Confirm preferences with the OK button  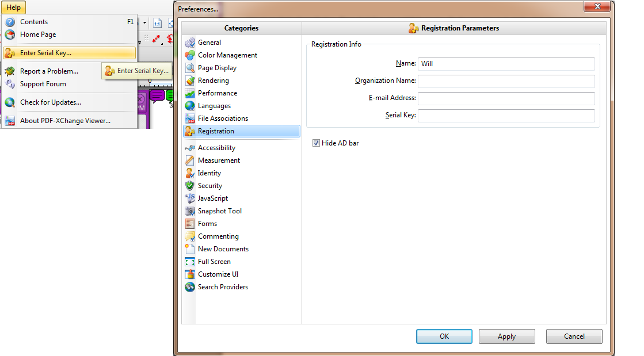coord(444,336)
